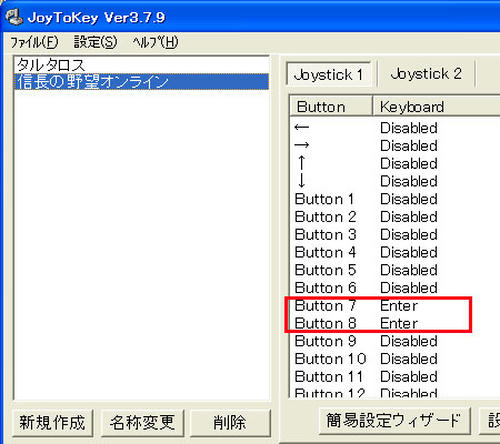Select the down arrow row
The image size is (500, 444).
pos(395,181)
